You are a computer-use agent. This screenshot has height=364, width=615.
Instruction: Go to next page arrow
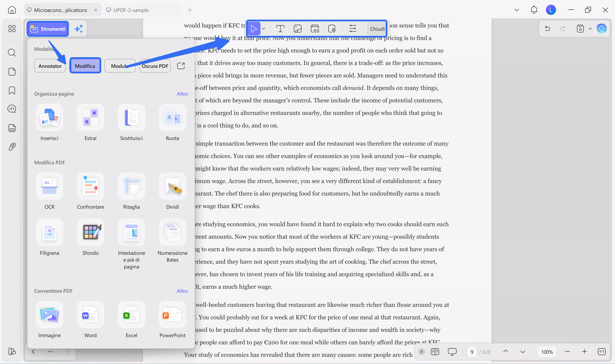pyautogui.click(x=523, y=351)
